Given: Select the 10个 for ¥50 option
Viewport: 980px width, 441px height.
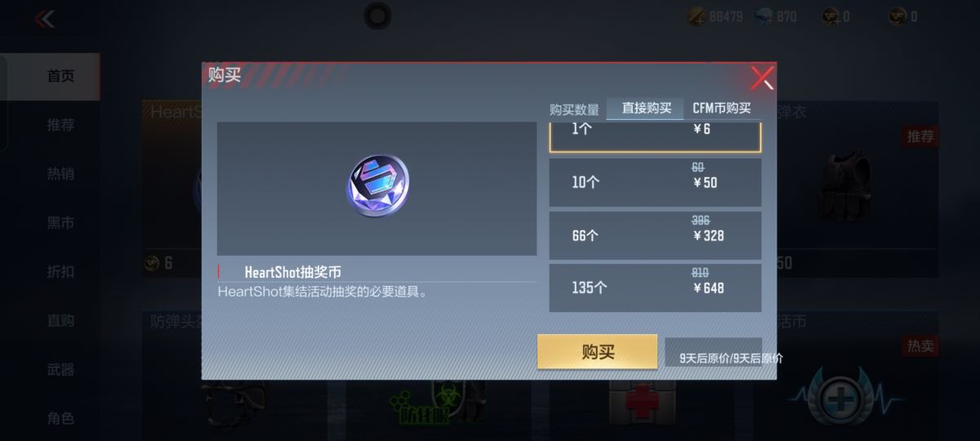Looking at the screenshot, I should (655, 182).
